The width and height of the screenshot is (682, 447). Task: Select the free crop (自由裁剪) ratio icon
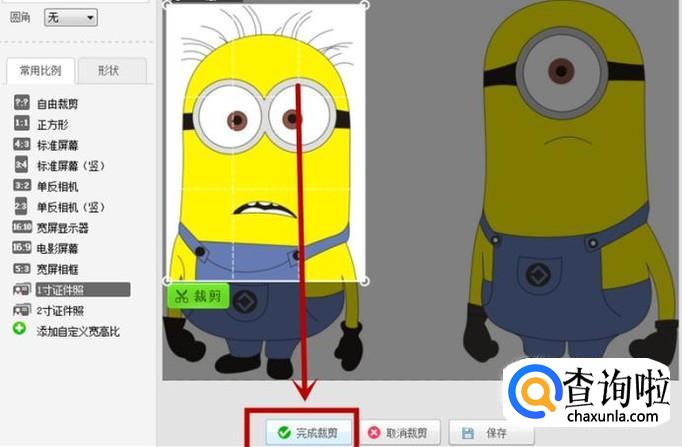pyautogui.click(x=20, y=102)
